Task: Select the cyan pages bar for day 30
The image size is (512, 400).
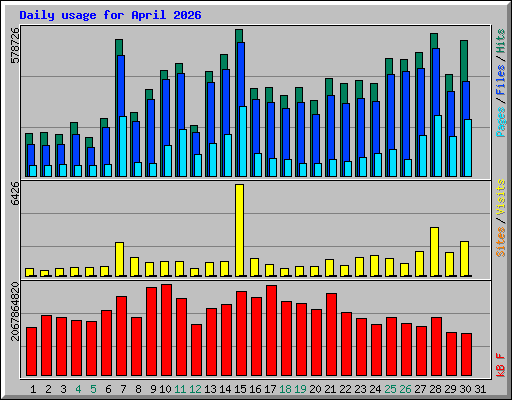Action: 468,148
